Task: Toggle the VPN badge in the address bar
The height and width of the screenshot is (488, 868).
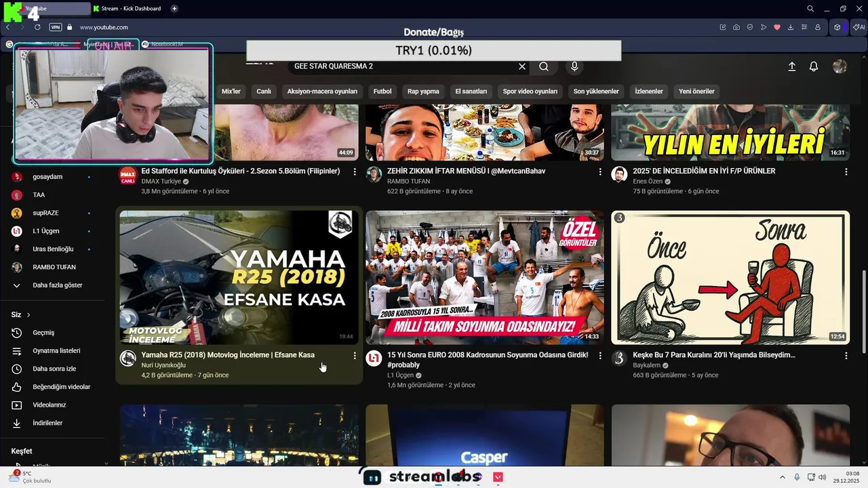Action: click(x=56, y=27)
